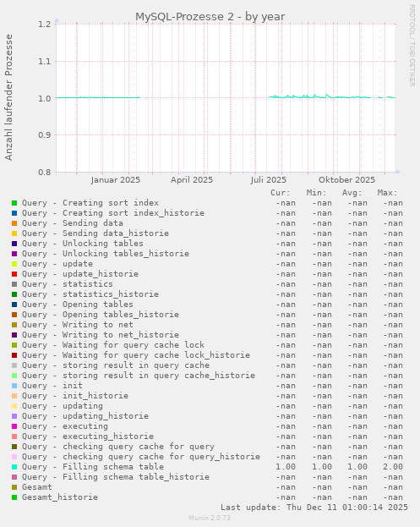This screenshot has width=420, height=527.
Task: Click the peach swatch for init_historie
Action: point(14,396)
